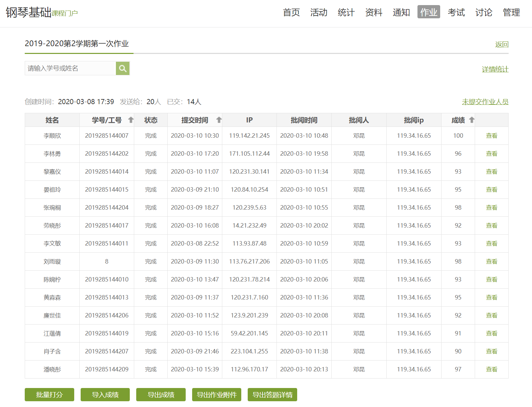Open 查看 for 陈婉柠
Viewport: 532px width, 407px height.
pyautogui.click(x=491, y=279)
